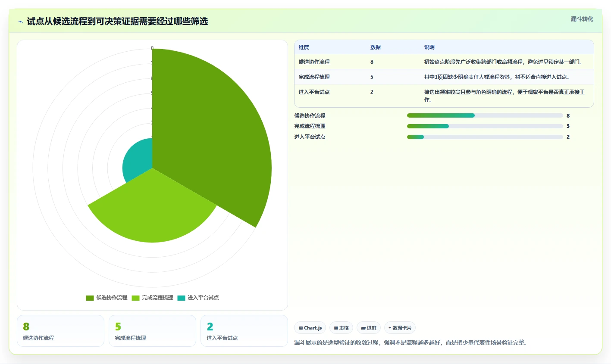The image size is (611, 364).
Task: Select the 表格 tag chip
Action: tap(341, 328)
